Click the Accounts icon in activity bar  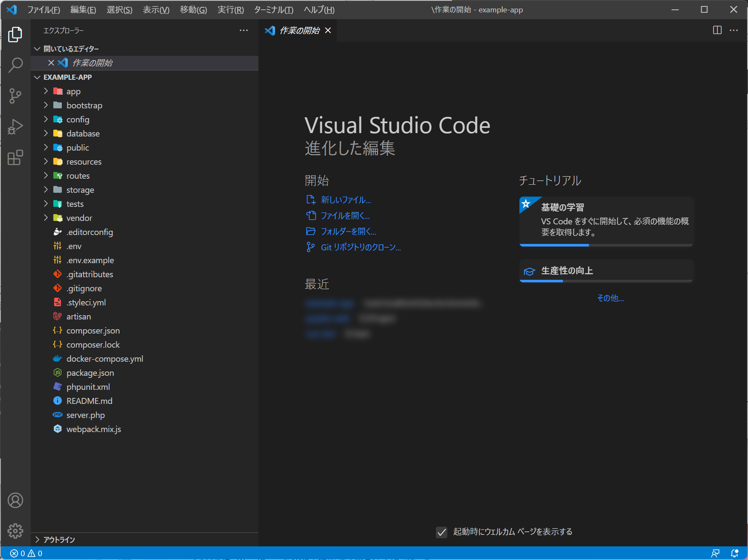click(x=15, y=500)
